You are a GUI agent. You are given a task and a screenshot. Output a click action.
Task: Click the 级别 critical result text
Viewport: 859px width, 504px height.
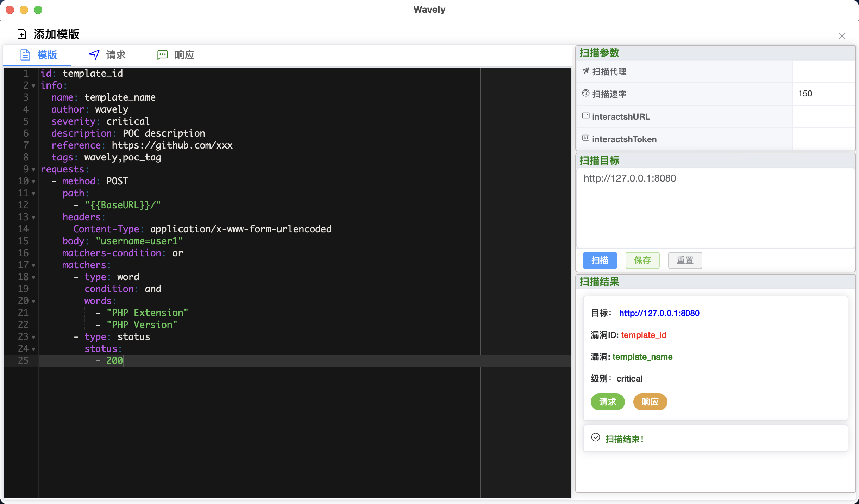[629, 379]
